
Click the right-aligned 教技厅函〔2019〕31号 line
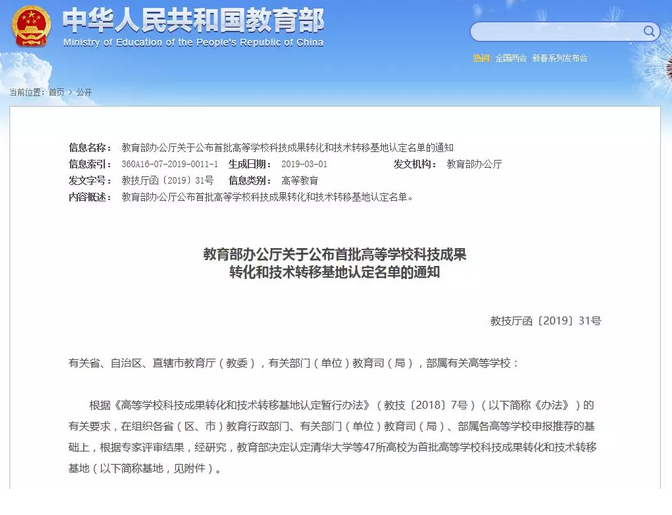(546, 321)
